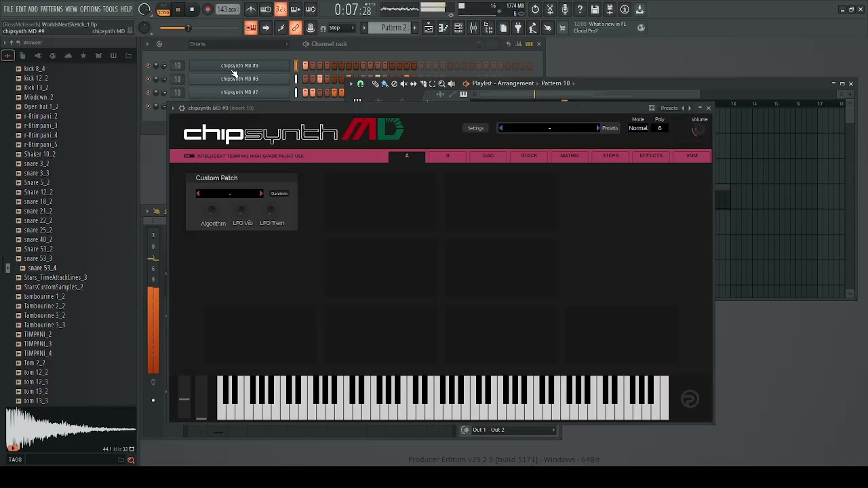
Task: Select the chipsynth MD #7 channel button
Action: [x=239, y=92]
